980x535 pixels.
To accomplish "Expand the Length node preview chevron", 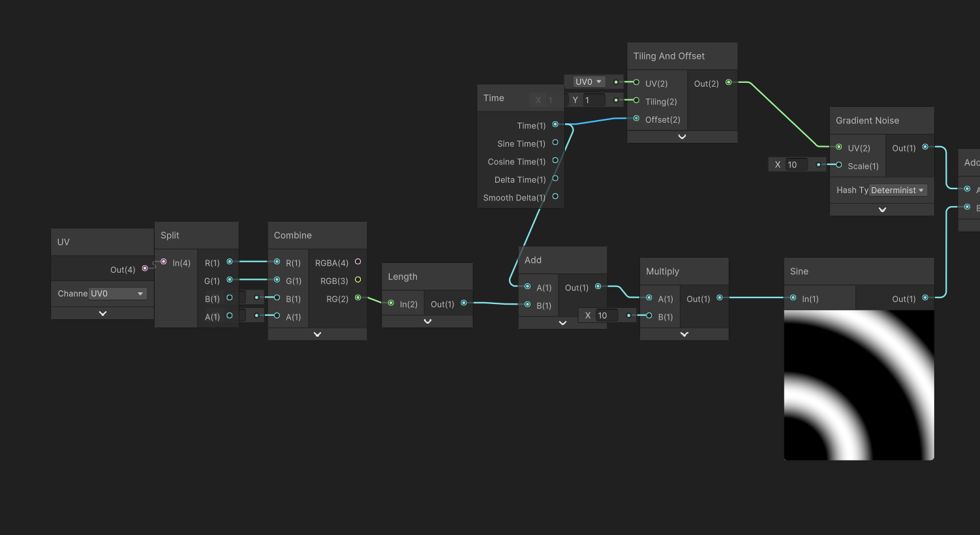I will click(x=427, y=321).
